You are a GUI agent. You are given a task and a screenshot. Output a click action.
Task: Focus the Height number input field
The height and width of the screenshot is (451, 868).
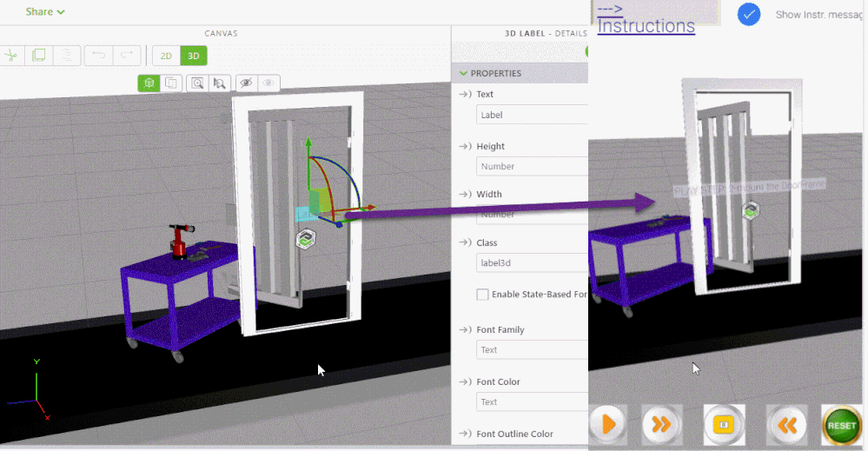(x=532, y=166)
